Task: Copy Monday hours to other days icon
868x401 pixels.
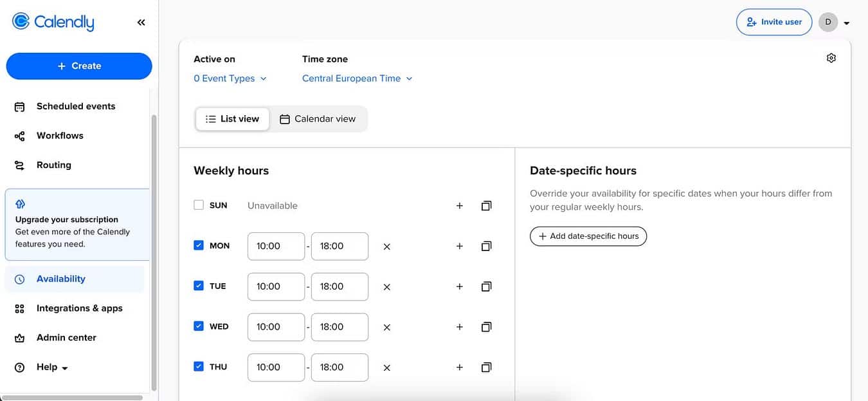Action: tap(486, 246)
